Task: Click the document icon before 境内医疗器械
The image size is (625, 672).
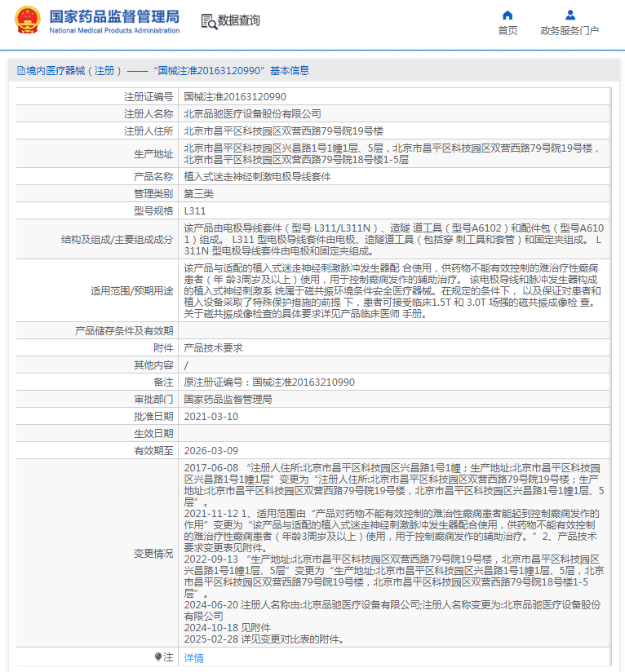Action: (20, 71)
